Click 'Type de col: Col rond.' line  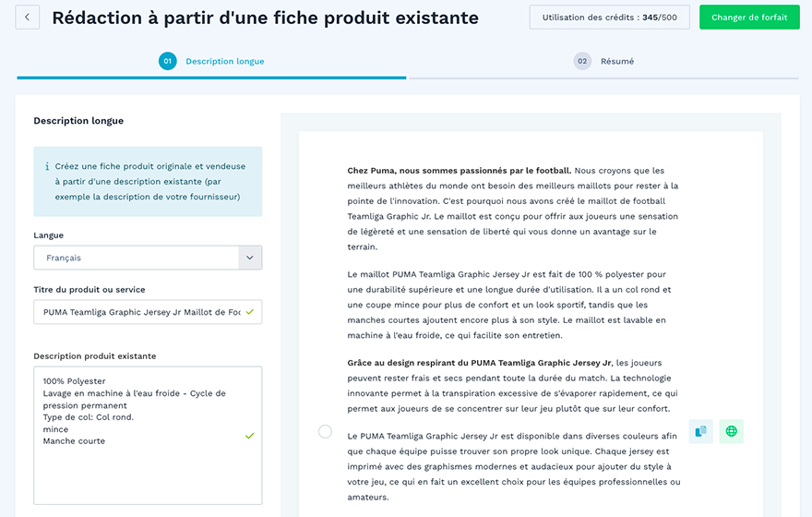88,417
